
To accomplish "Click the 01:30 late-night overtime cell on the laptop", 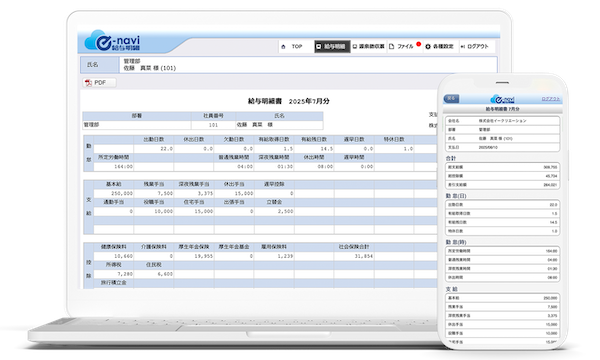I will click(274, 167).
